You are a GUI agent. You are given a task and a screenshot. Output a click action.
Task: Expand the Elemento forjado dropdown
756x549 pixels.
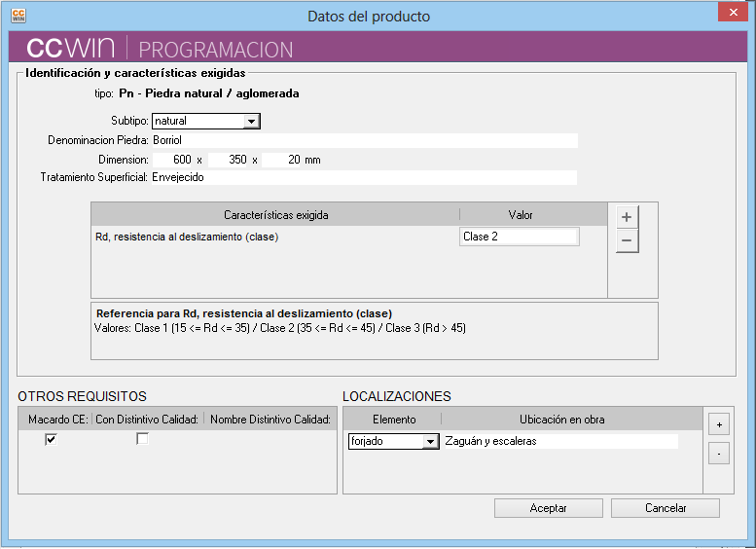(x=430, y=442)
